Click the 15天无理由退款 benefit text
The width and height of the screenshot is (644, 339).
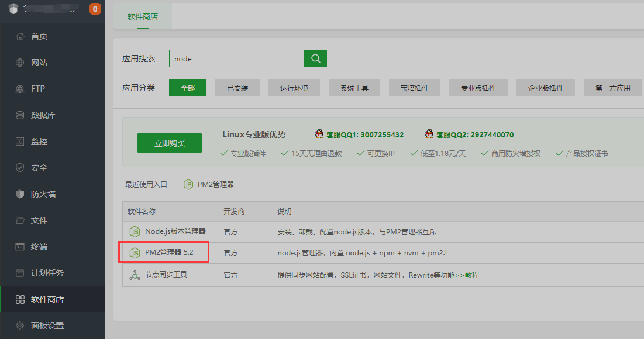(x=316, y=154)
